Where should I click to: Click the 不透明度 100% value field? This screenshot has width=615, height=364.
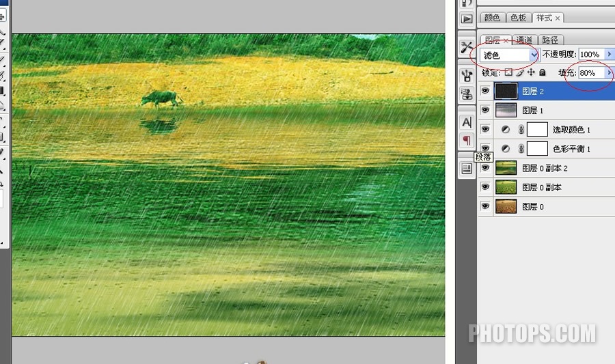click(592, 54)
